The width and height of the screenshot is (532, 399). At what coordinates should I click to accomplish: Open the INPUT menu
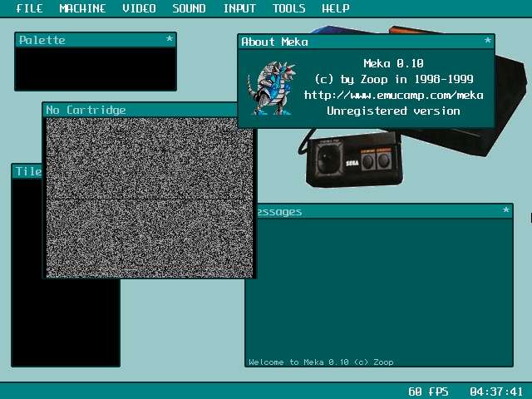click(239, 8)
